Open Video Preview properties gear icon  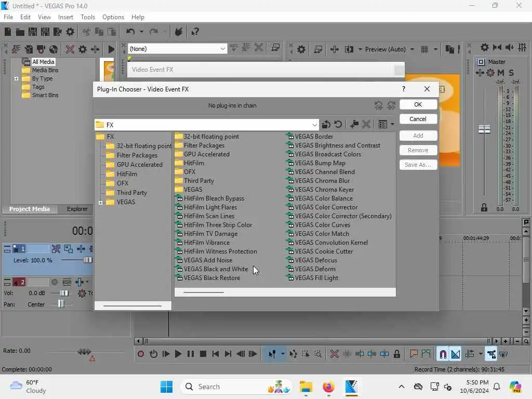(301, 49)
